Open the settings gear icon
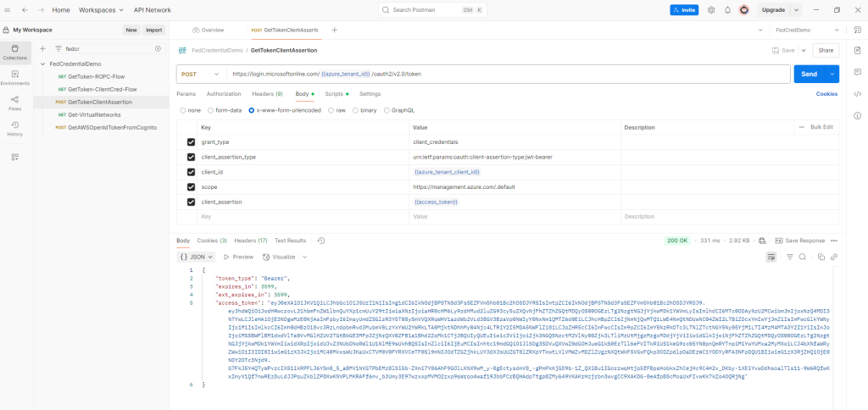868x410 pixels. [x=710, y=10]
